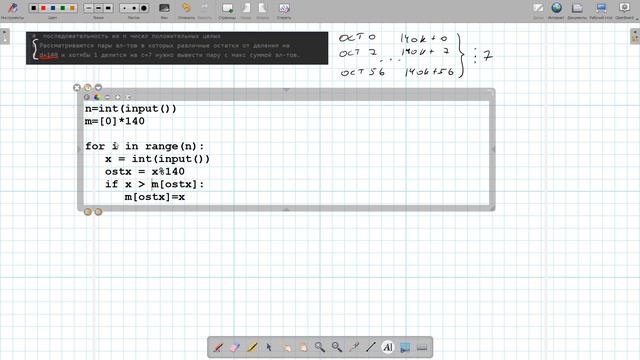Open the Documents mode icon
640x360 pixels.
(577, 8)
